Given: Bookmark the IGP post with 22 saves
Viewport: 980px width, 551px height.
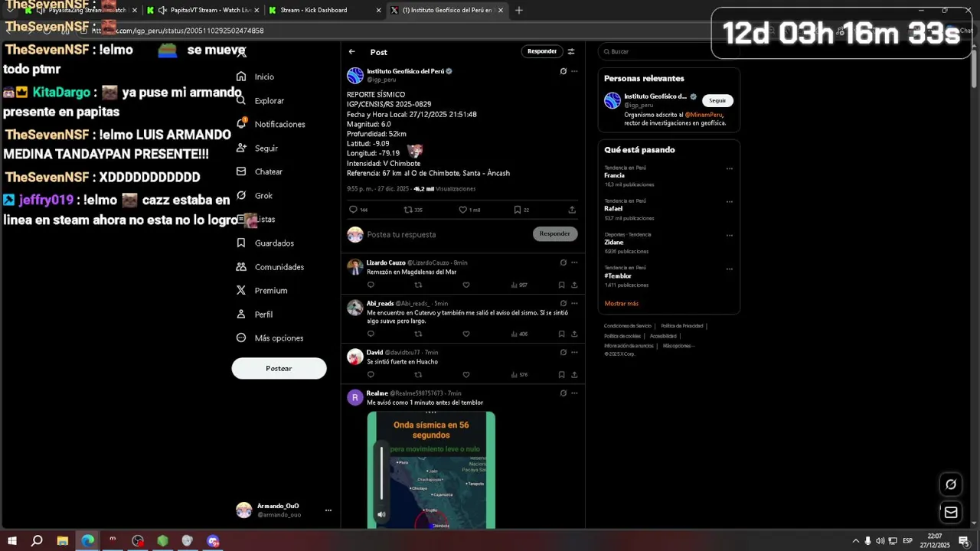Looking at the screenshot, I should [x=518, y=210].
